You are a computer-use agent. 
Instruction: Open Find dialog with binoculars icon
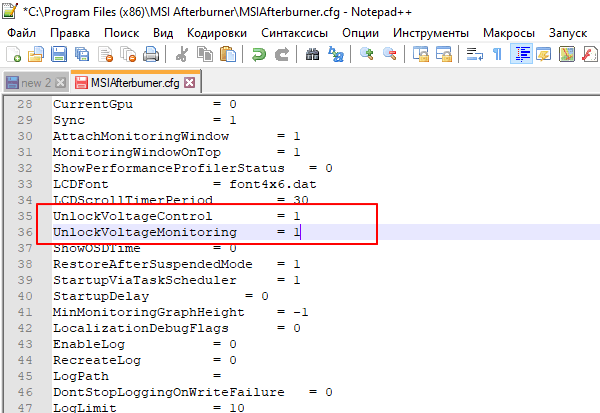click(312, 54)
